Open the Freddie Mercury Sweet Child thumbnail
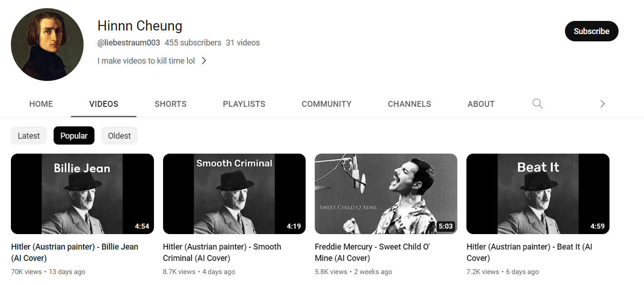The image size is (644, 285). [386, 194]
